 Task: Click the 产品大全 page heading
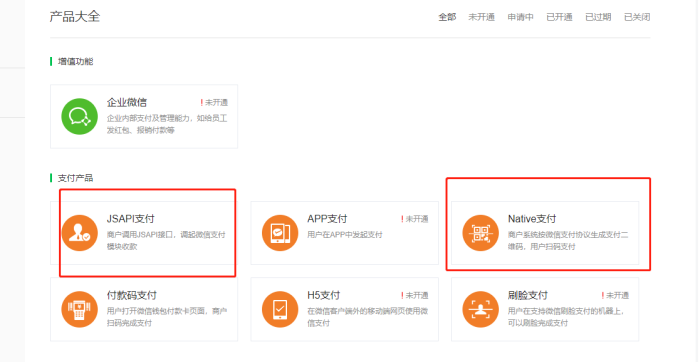[x=75, y=17]
